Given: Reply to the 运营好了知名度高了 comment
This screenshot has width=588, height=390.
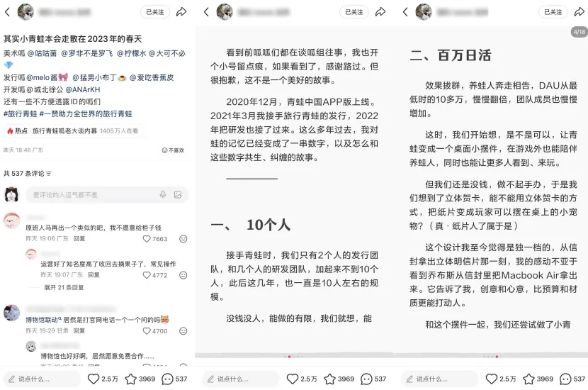Looking at the screenshot, I should [94, 274].
